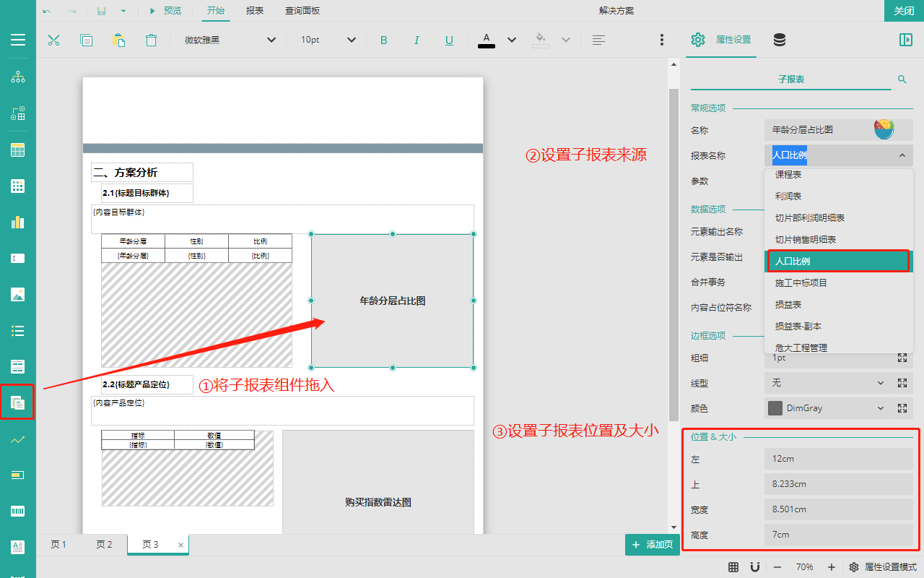This screenshot has width=924, height=578.
Task: Switch to the 页 2 tab
Action: [x=104, y=545]
